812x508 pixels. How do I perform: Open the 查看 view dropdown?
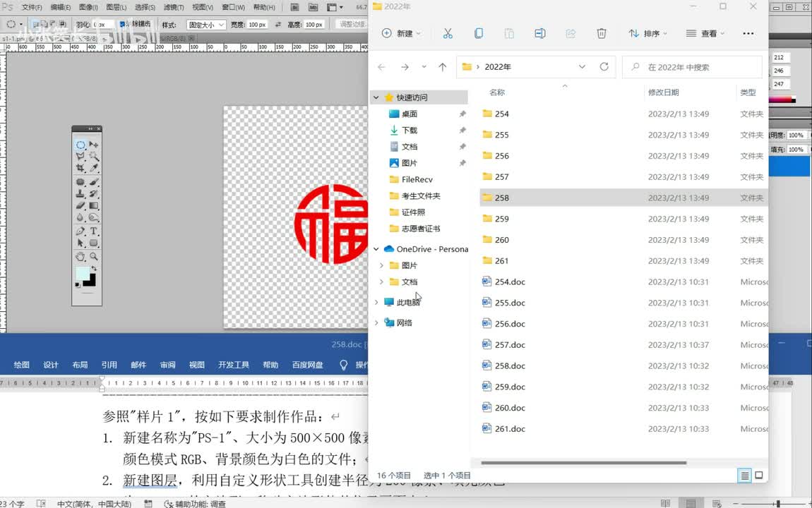click(705, 34)
